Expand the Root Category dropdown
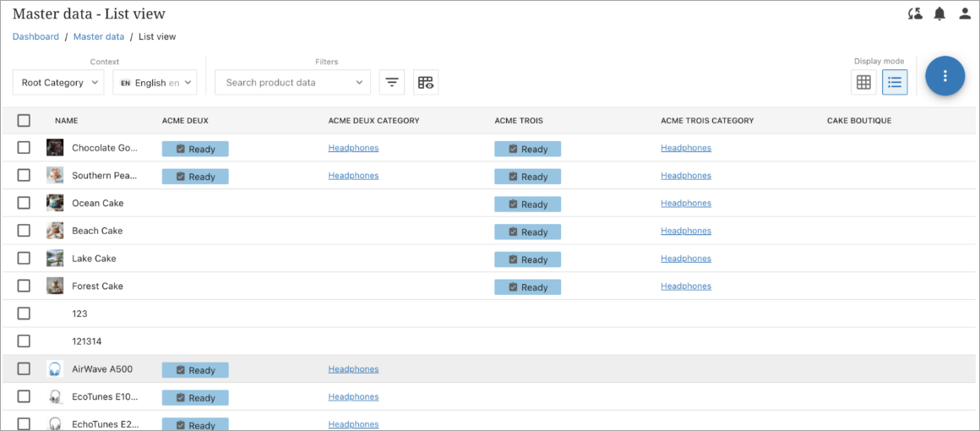The image size is (980, 431). pyautogui.click(x=57, y=82)
